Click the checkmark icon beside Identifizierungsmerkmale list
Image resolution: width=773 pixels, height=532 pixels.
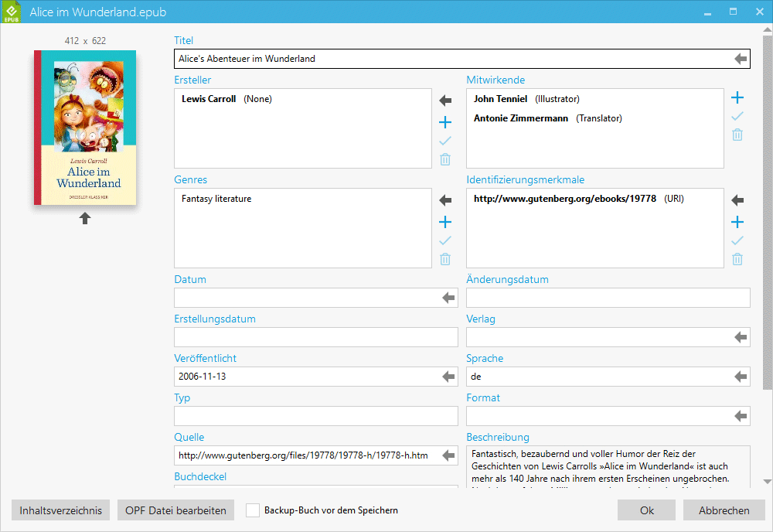pos(737,240)
